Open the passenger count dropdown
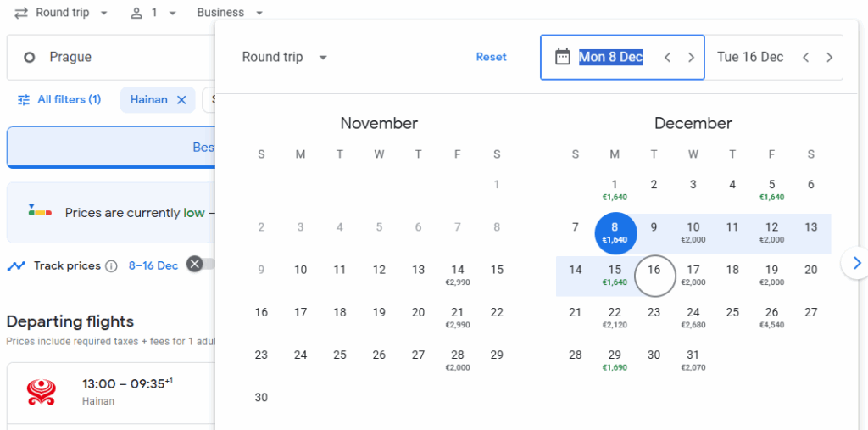 coord(153,13)
